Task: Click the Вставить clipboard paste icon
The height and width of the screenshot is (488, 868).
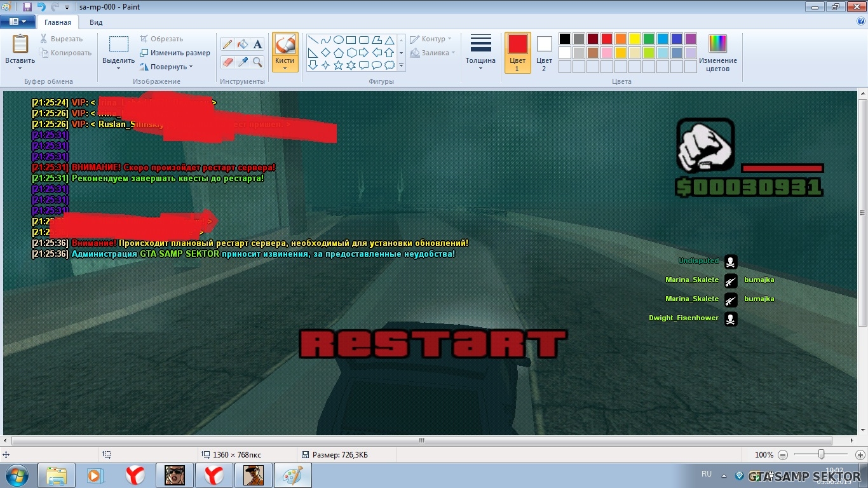Action: 20,44
